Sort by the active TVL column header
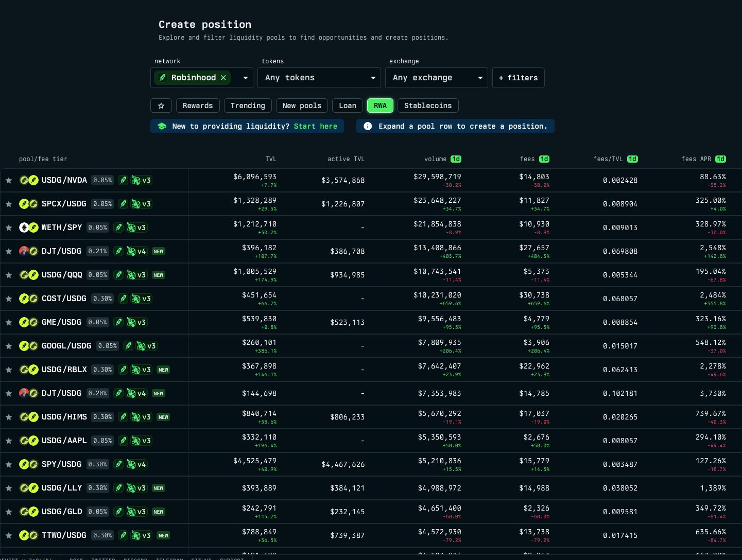This screenshot has width=742, height=560. click(x=346, y=159)
